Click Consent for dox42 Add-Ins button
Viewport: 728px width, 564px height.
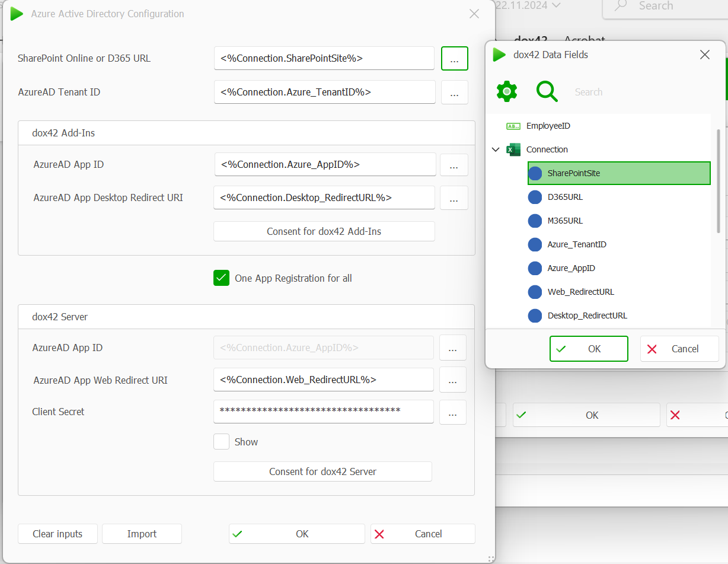click(324, 231)
